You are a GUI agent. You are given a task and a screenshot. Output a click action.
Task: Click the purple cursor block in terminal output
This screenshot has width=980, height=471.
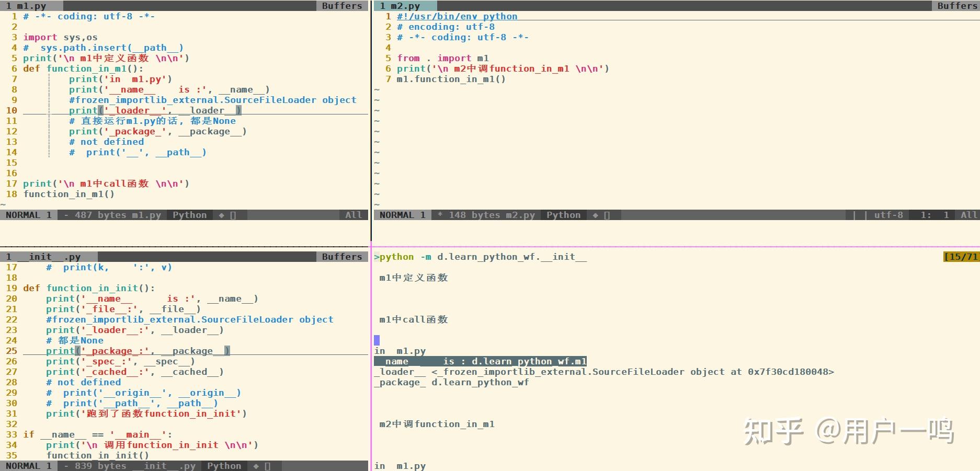[377, 340]
